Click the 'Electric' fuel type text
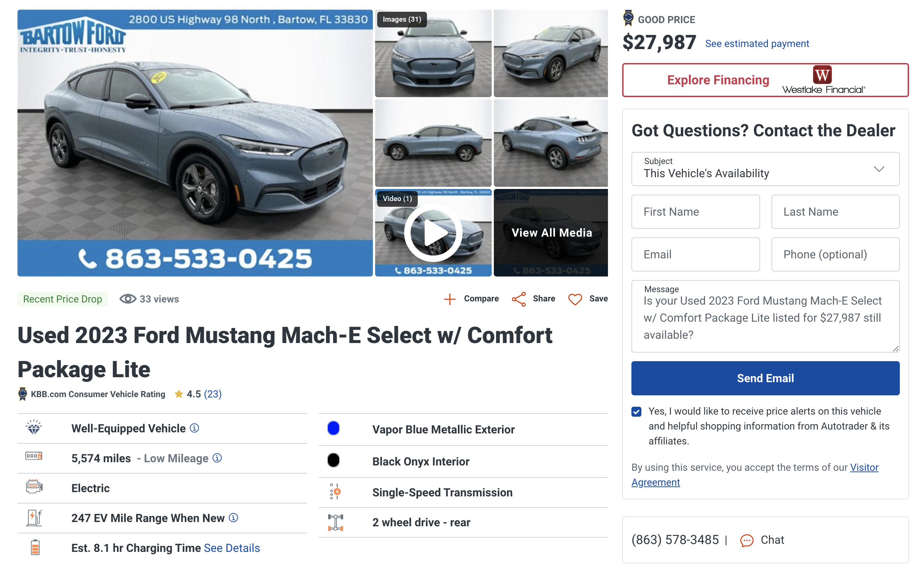 [91, 488]
